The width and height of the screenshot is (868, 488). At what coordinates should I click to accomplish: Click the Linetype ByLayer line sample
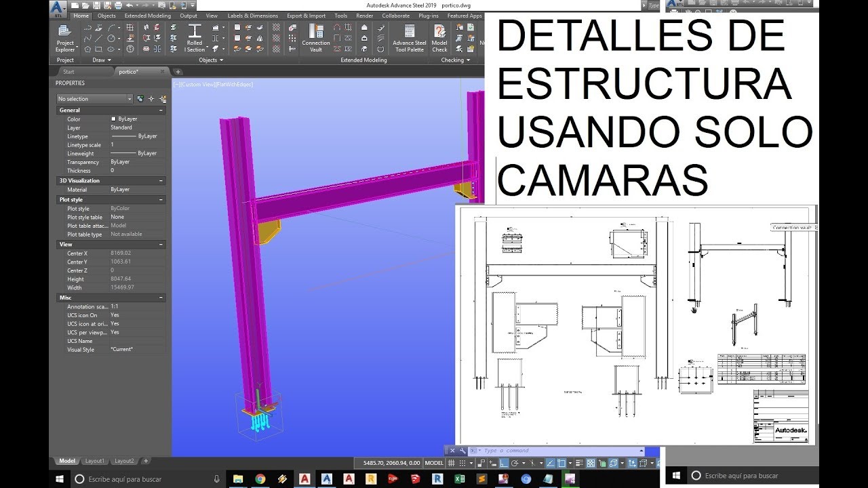coord(123,136)
